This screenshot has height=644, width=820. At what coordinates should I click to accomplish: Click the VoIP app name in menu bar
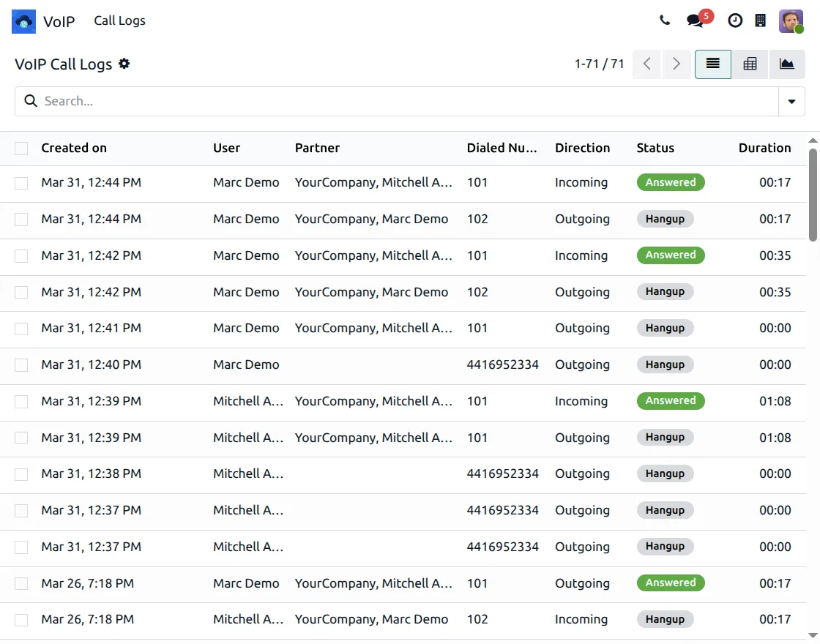pos(60,21)
